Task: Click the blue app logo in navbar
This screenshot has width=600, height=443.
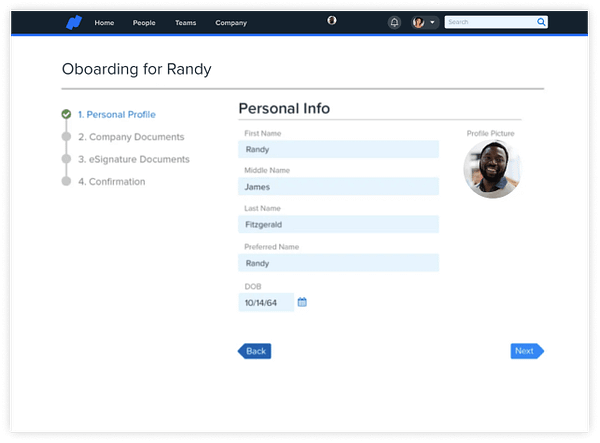Action: click(x=73, y=21)
